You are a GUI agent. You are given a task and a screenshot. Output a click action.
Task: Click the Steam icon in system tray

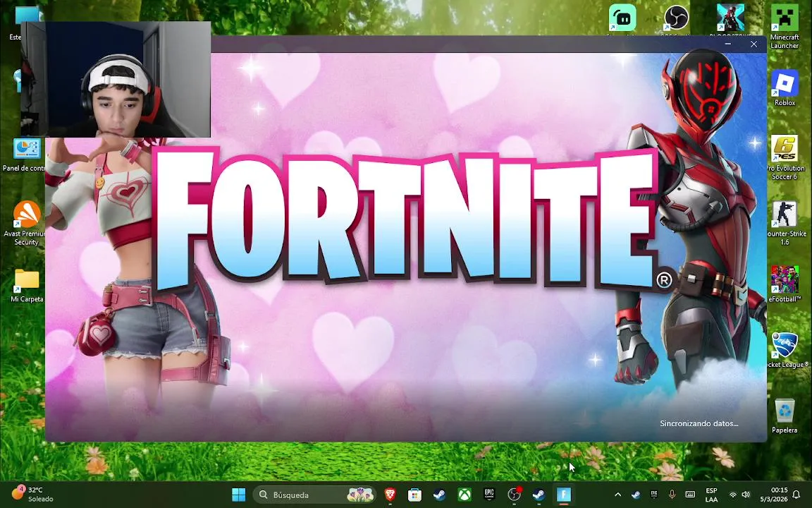point(636,495)
